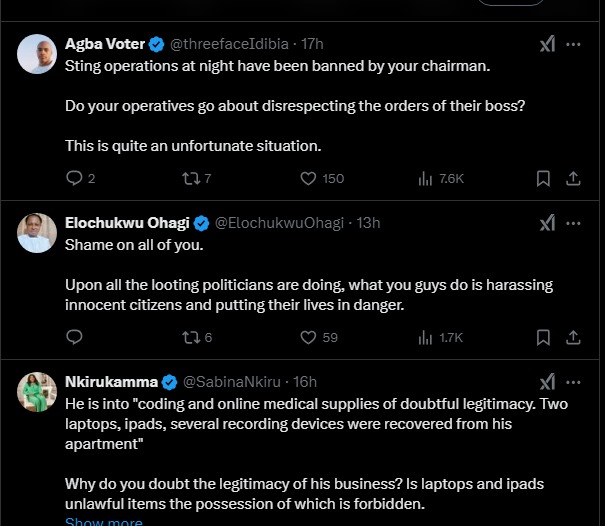View analytics on Agba Voter's tweet
This screenshot has height=526, width=605.
[424, 178]
